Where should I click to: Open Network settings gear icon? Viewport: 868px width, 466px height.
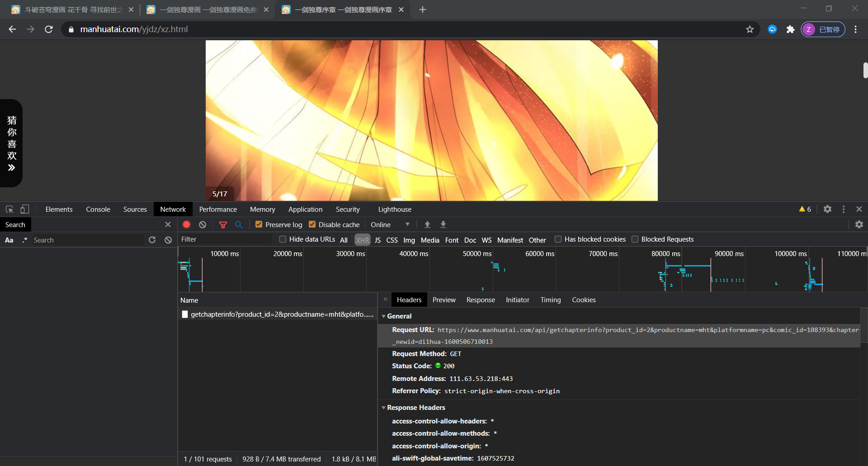(x=859, y=224)
